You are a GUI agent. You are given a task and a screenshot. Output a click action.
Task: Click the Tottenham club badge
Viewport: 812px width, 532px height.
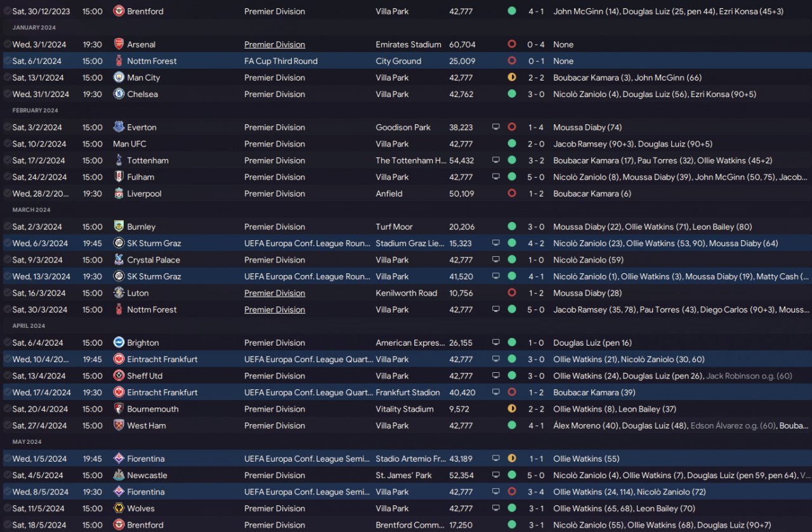119,160
